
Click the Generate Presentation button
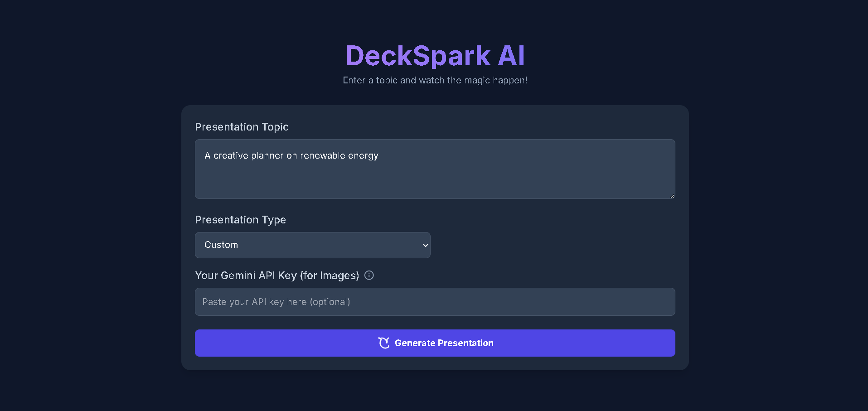(435, 343)
